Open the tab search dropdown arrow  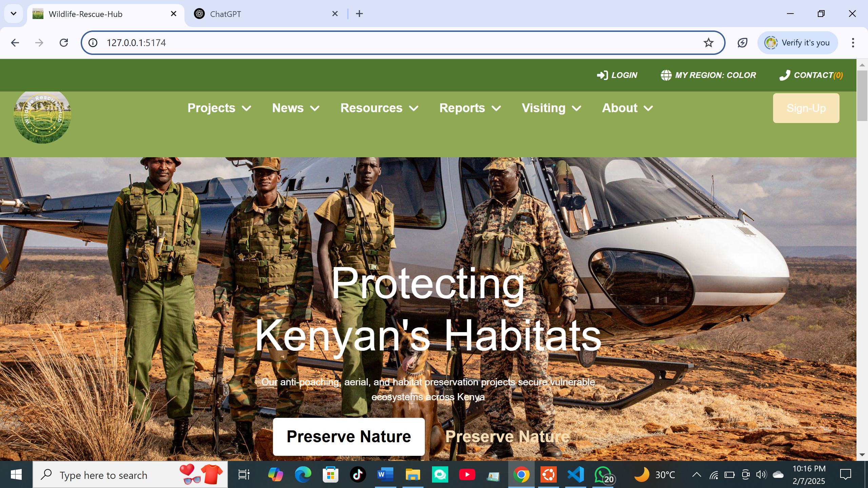[14, 14]
